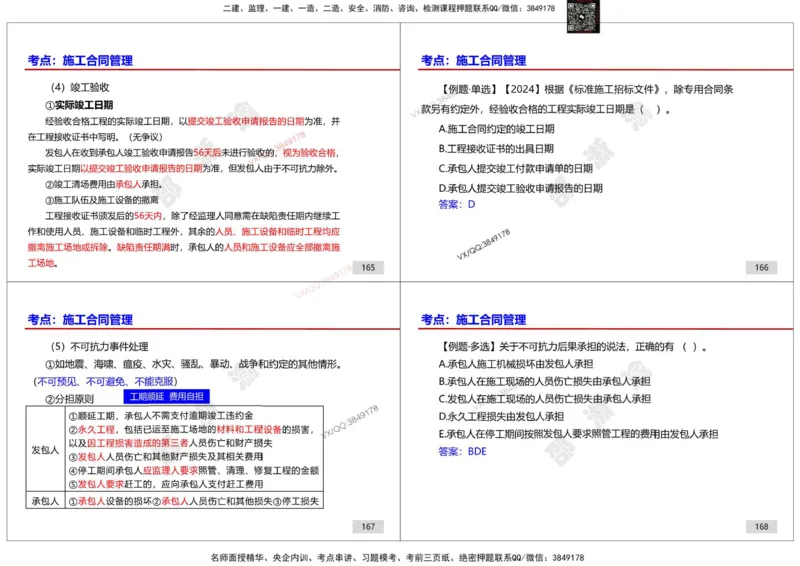Viewport: 800px width, 566px height.
Task: Select the 考点：施工合同管理 heading on slide 168
Action: (473, 319)
